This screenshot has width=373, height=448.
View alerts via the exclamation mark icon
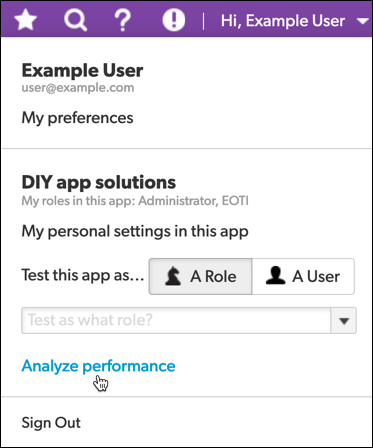174,20
